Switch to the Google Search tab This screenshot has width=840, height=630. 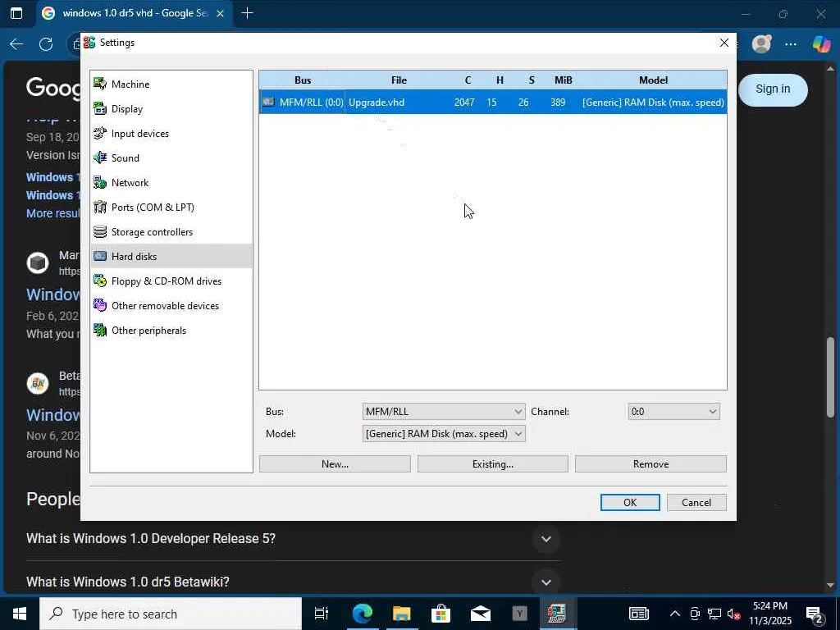pos(134,13)
